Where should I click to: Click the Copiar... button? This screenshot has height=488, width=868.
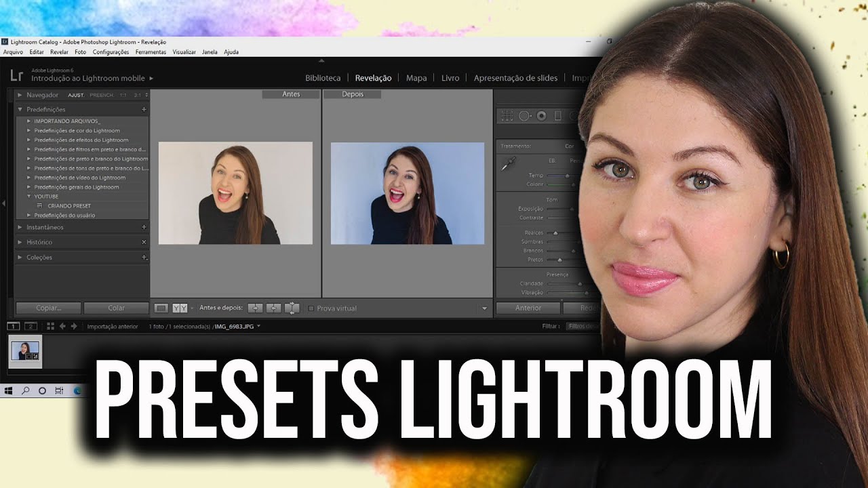pyautogui.click(x=48, y=308)
